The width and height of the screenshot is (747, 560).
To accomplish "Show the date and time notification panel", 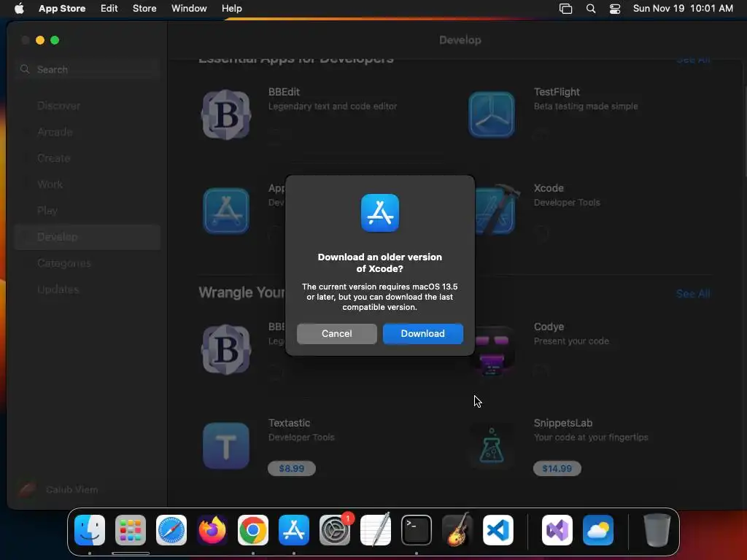I will (x=683, y=9).
